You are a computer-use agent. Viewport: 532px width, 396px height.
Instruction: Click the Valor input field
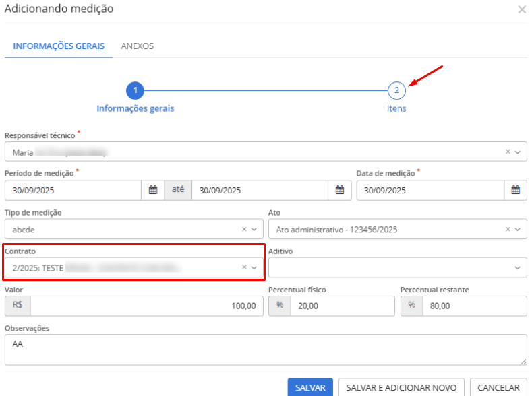pyautogui.click(x=146, y=306)
